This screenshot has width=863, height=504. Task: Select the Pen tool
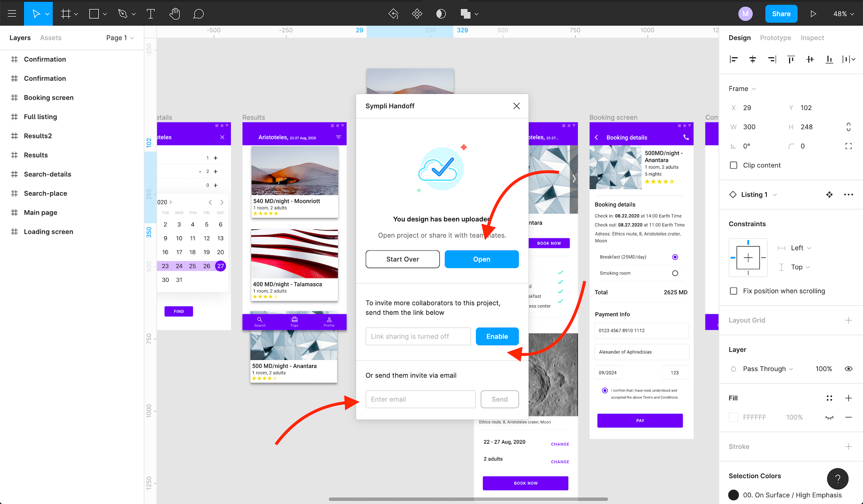[123, 14]
